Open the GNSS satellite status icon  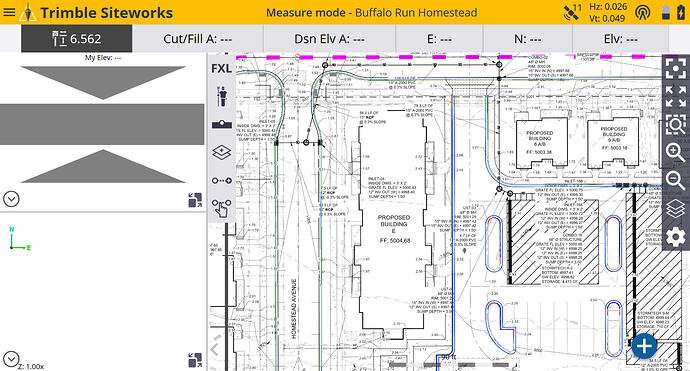[x=572, y=12]
